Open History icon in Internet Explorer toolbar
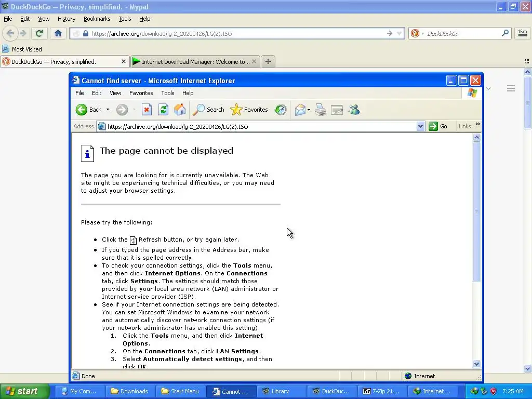The width and height of the screenshot is (532, 399). pos(281,110)
